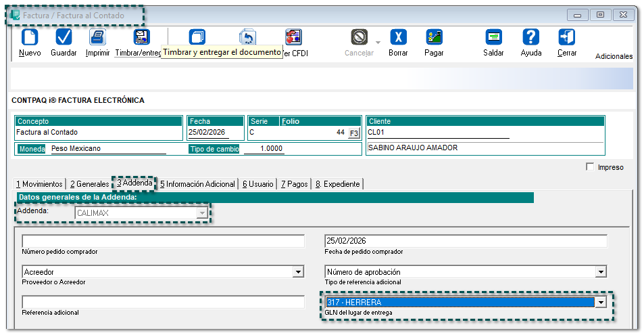Click the Folio field showing 44

tap(314, 133)
